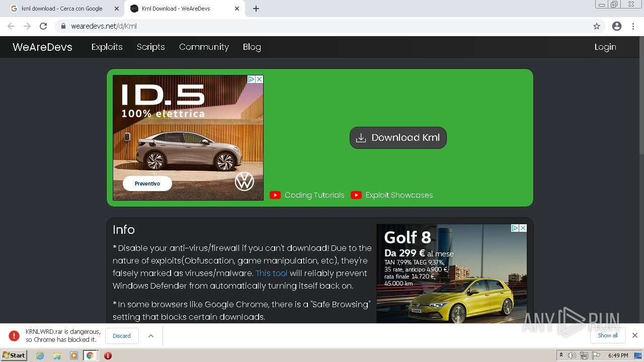
Task: Show all downloads
Action: pyautogui.click(x=608, y=335)
